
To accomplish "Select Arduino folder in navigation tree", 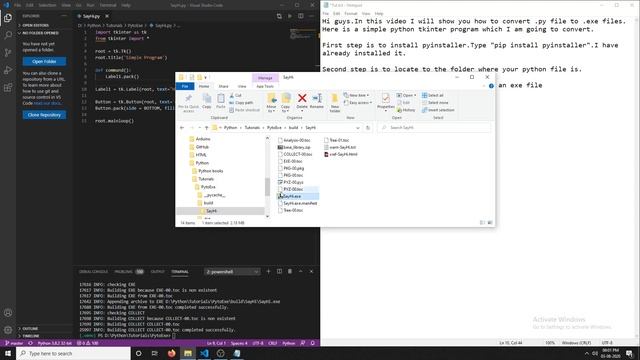I will [200, 139].
